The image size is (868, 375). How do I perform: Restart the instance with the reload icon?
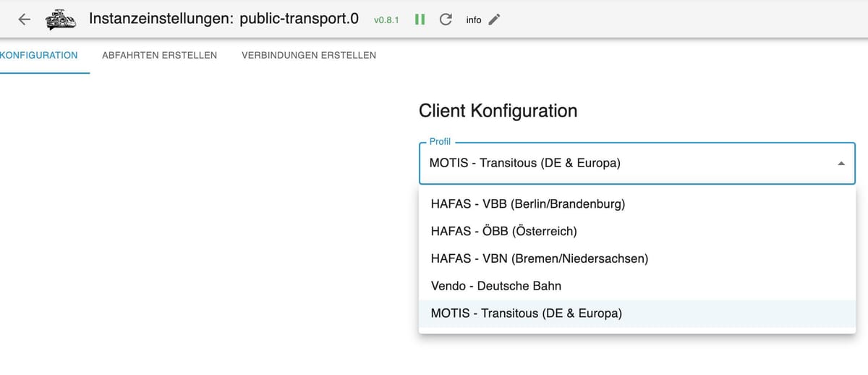[446, 20]
